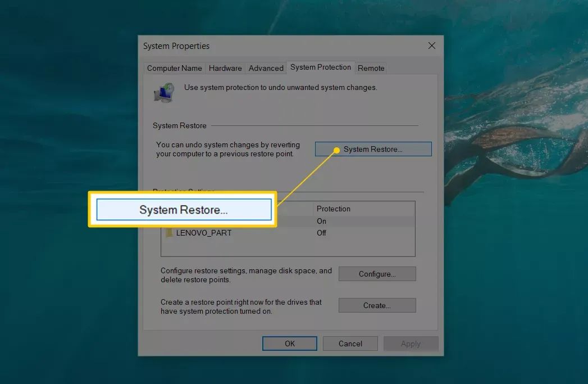Open the System Protection tab

321,67
